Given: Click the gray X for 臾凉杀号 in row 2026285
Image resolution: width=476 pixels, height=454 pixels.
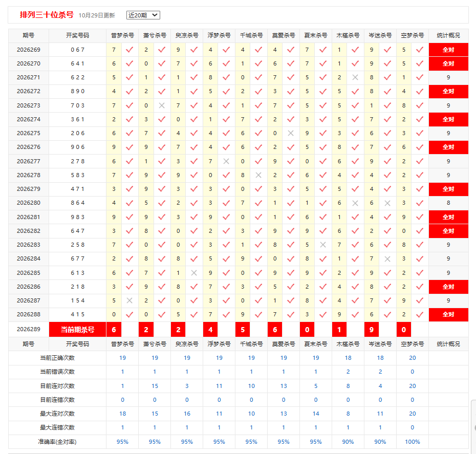Looking at the screenshot, I should 194,273.
